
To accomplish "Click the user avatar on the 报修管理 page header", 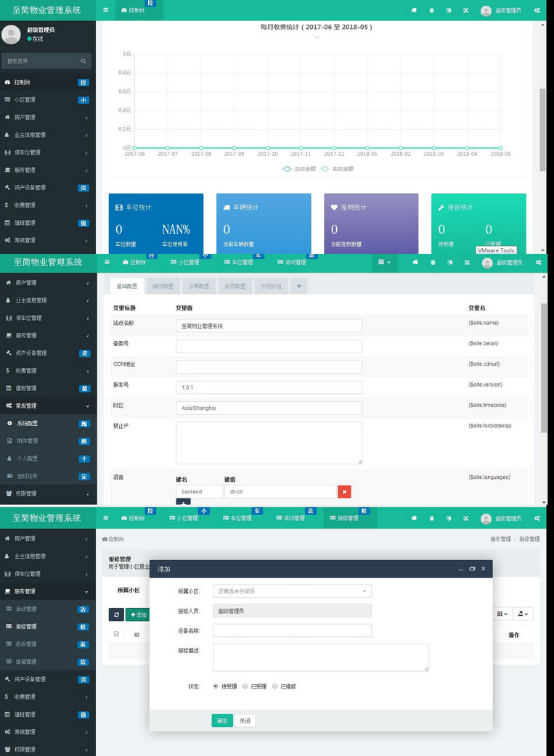I will tap(486, 518).
